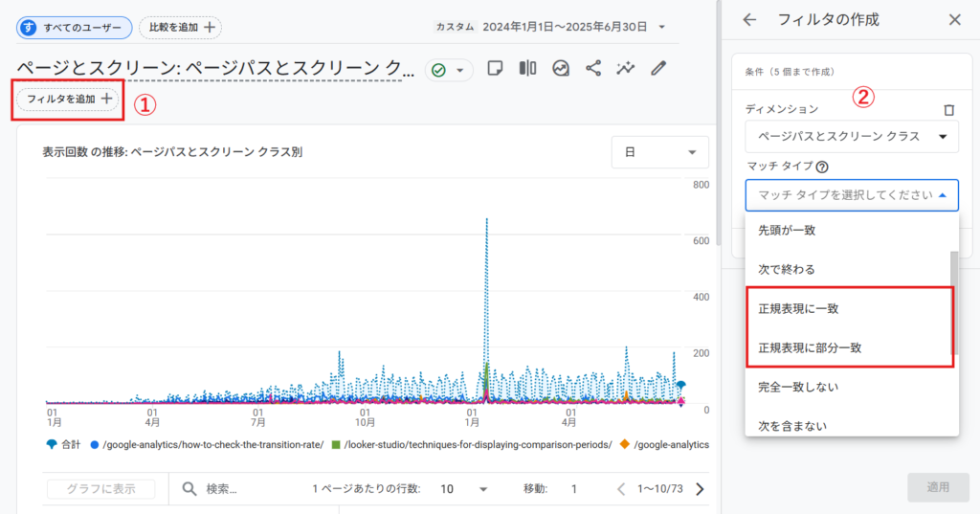The image size is (980, 514).
Task: Open the comparison edit columns icon
Action: tap(527, 68)
